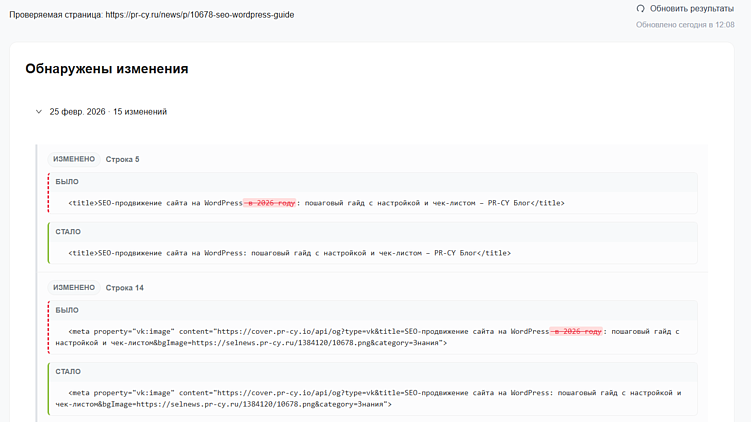Click the СТАЛО label in Строка 14 block
751x422 pixels.
68,372
